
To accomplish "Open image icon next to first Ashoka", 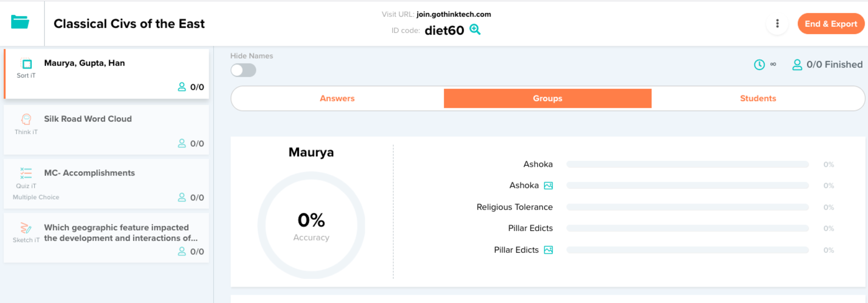I will point(548,186).
